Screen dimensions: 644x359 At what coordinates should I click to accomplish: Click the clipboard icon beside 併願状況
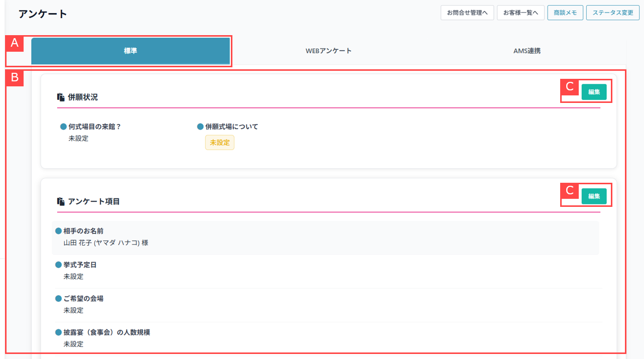click(61, 97)
